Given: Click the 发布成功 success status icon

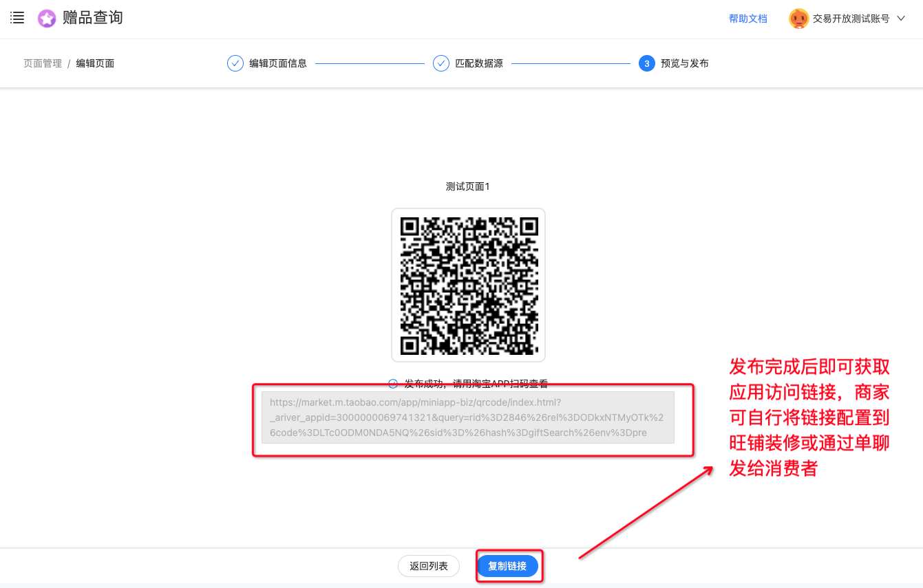Looking at the screenshot, I should coord(393,384).
